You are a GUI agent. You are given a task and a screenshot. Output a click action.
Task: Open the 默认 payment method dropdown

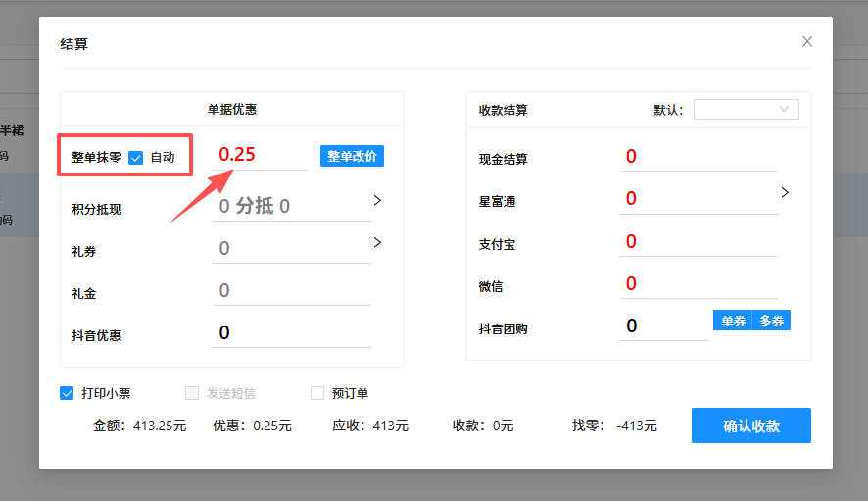coord(746,109)
